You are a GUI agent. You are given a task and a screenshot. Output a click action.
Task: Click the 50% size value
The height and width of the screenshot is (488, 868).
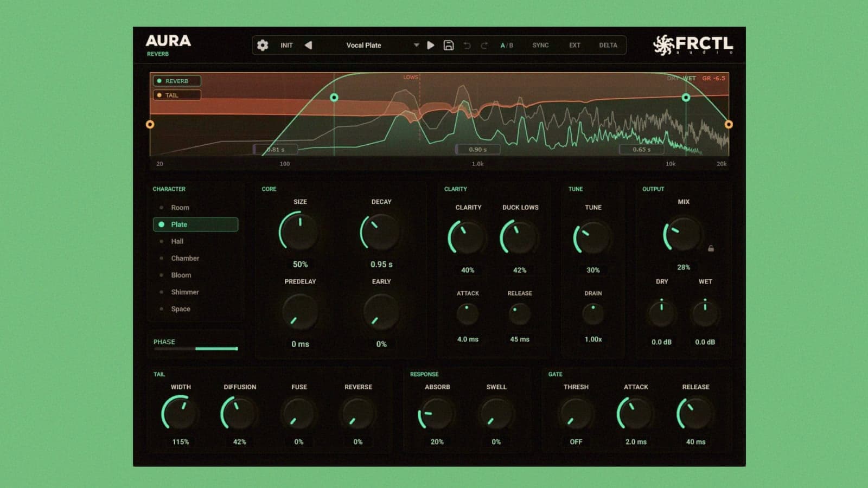click(x=300, y=264)
